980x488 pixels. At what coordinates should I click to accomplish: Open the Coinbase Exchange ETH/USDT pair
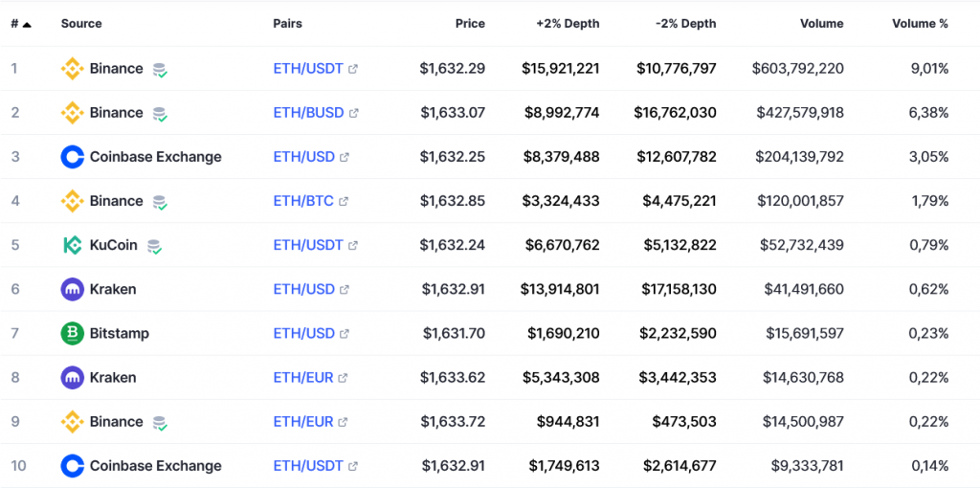[x=308, y=466]
